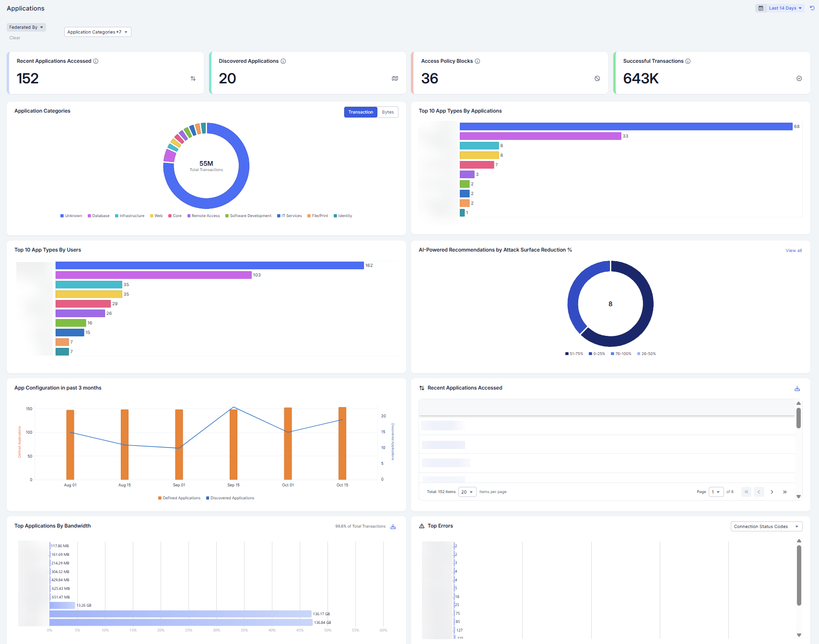Viewport: 819px width, 644px height.
Task: Download Top Applications By Bandwidth data
Action: coord(393,527)
